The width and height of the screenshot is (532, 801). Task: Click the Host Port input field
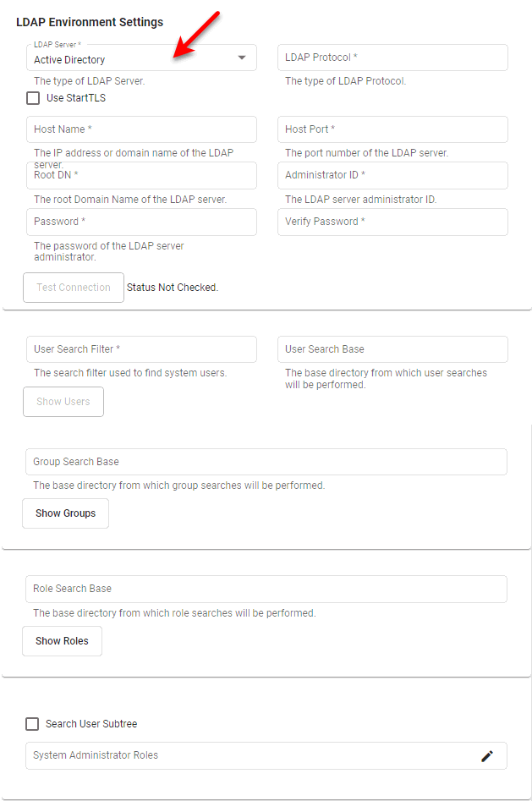(392, 129)
